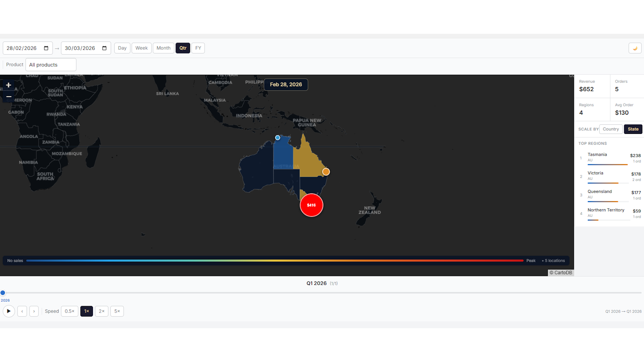
Task: Click the Avg Order $130 stat
Action: click(x=627, y=109)
